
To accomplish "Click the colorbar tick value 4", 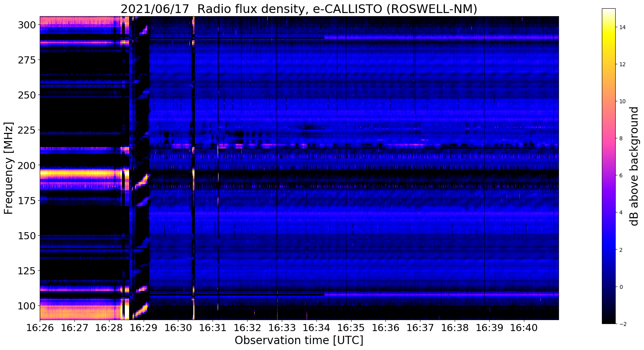I will pos(621,212).
